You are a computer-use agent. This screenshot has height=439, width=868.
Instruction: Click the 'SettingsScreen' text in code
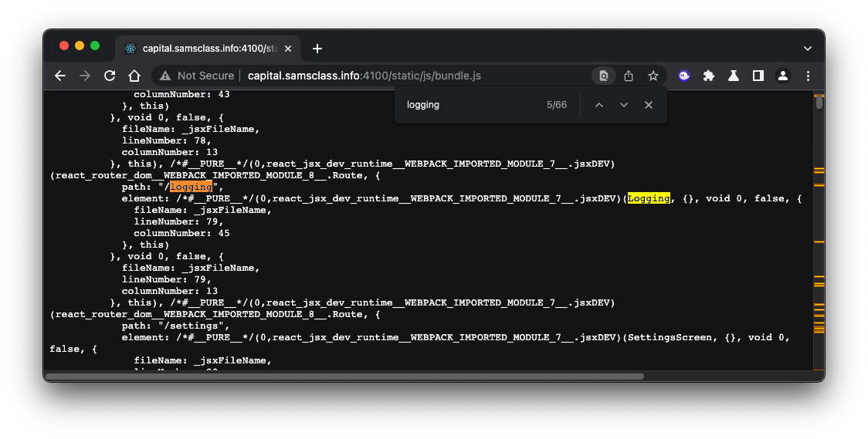click(670, 337)
